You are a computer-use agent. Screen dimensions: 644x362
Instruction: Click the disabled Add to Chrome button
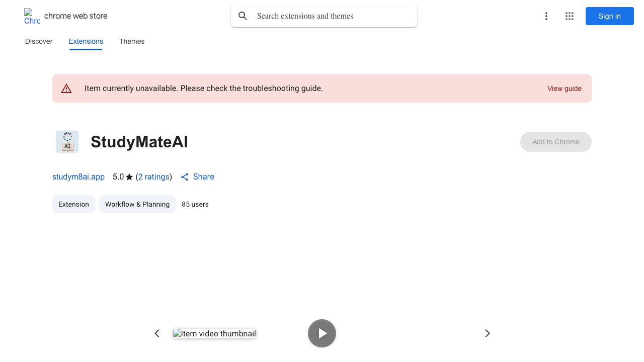pyautogui.click(x=555, y=142)
